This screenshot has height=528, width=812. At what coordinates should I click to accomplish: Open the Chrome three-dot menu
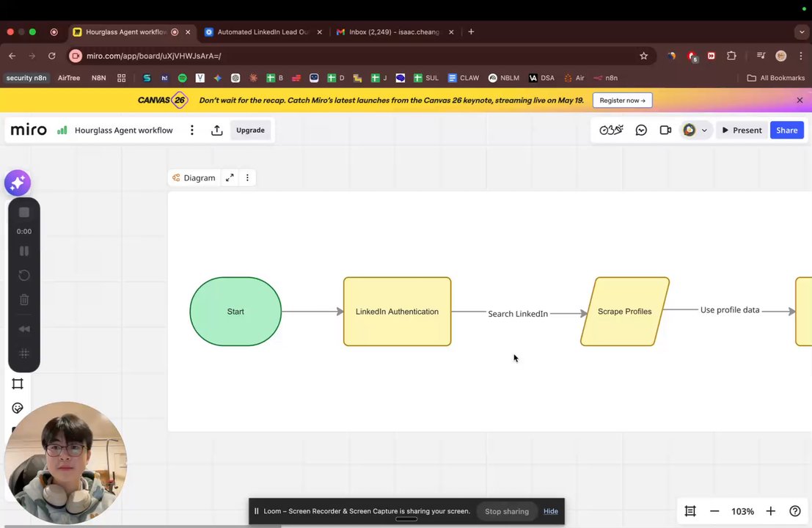click(x=801, y=56)
